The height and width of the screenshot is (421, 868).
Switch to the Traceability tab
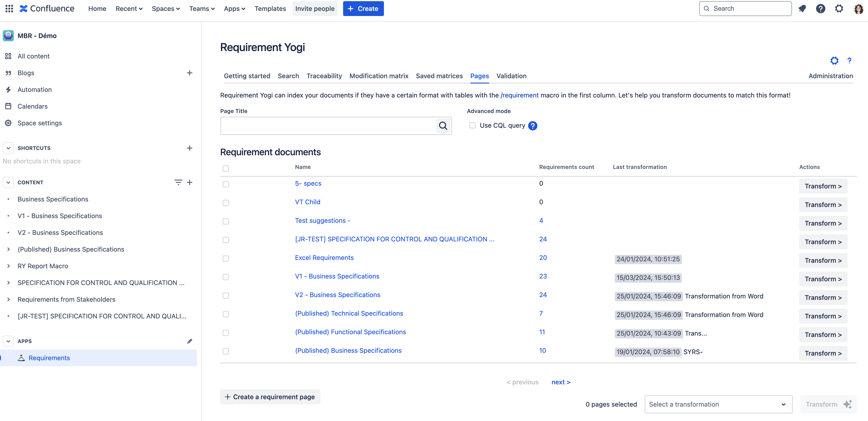(x=324, y=76)
